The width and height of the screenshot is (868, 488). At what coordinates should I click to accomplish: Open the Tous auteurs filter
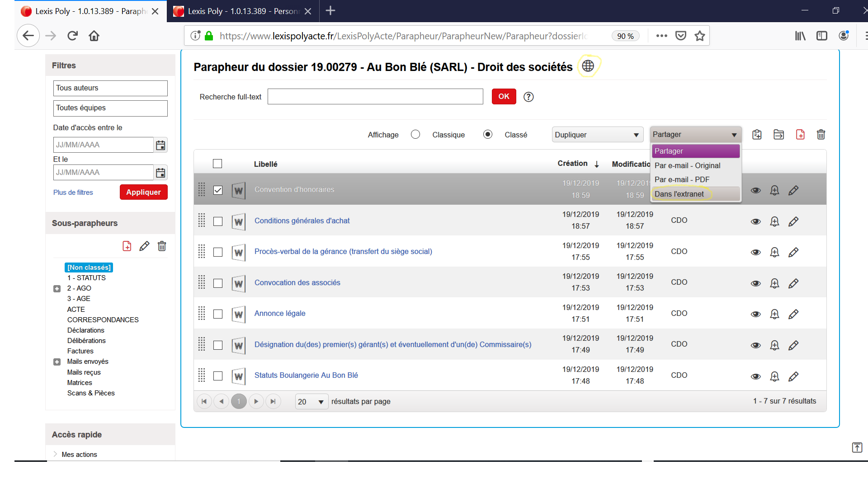[110, 88]
